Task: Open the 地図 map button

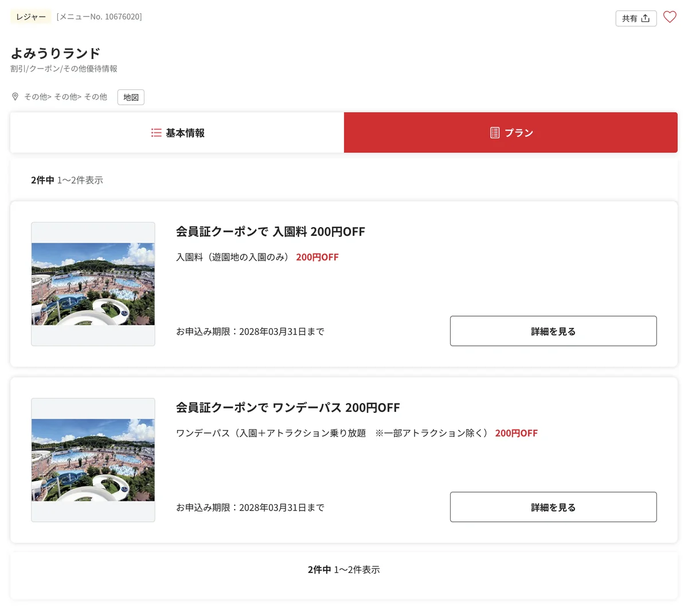Action: tap(131, 98)
